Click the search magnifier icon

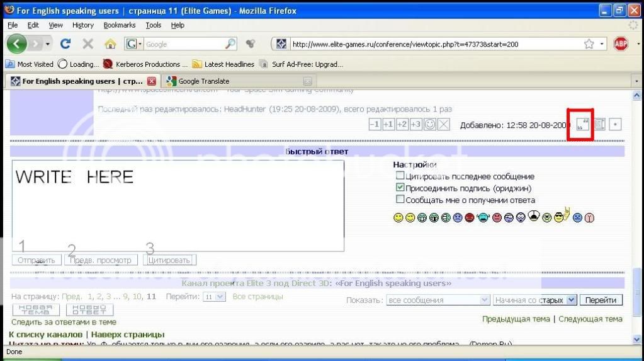point(230,44)
